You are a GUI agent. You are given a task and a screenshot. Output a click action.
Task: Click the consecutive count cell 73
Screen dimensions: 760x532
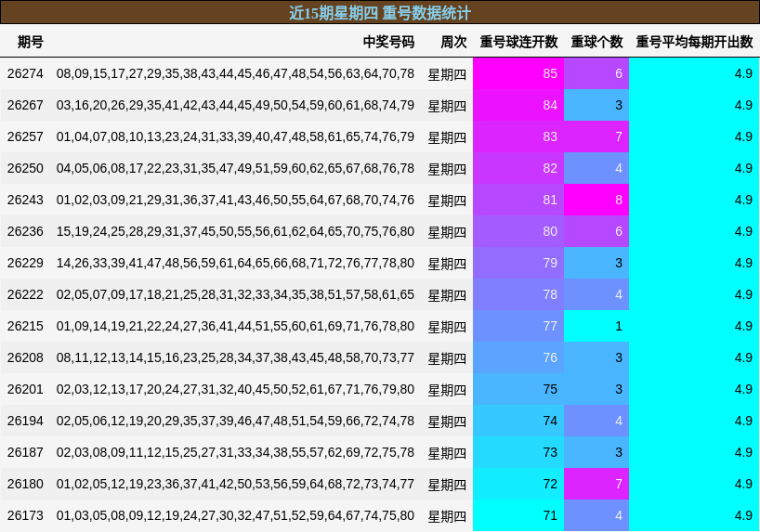(518, 452)
